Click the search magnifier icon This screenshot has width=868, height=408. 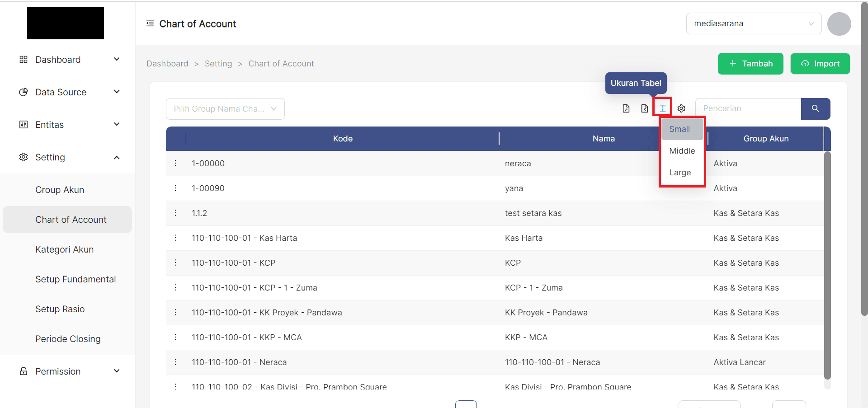pyautogui.click(x=816, y=108)
